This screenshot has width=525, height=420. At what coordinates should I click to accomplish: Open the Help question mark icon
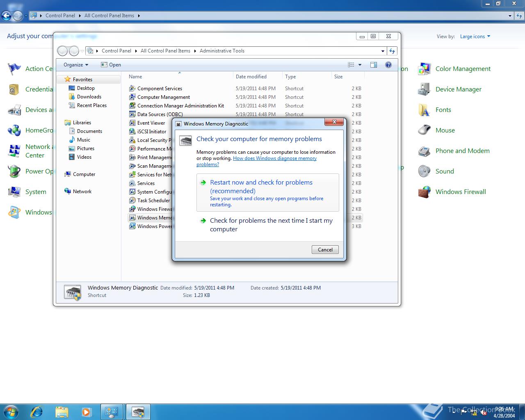[x=388, y=65]
